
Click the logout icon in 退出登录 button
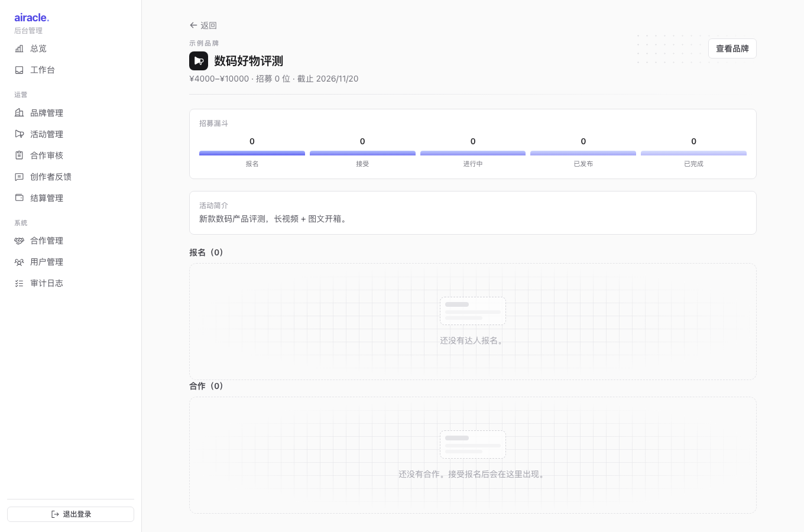coord(55,514)
